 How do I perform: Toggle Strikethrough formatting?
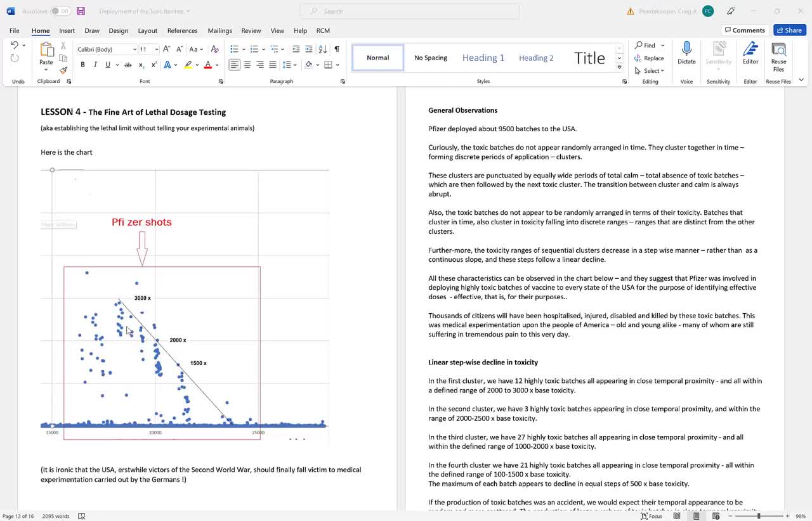tap(128, 65)
